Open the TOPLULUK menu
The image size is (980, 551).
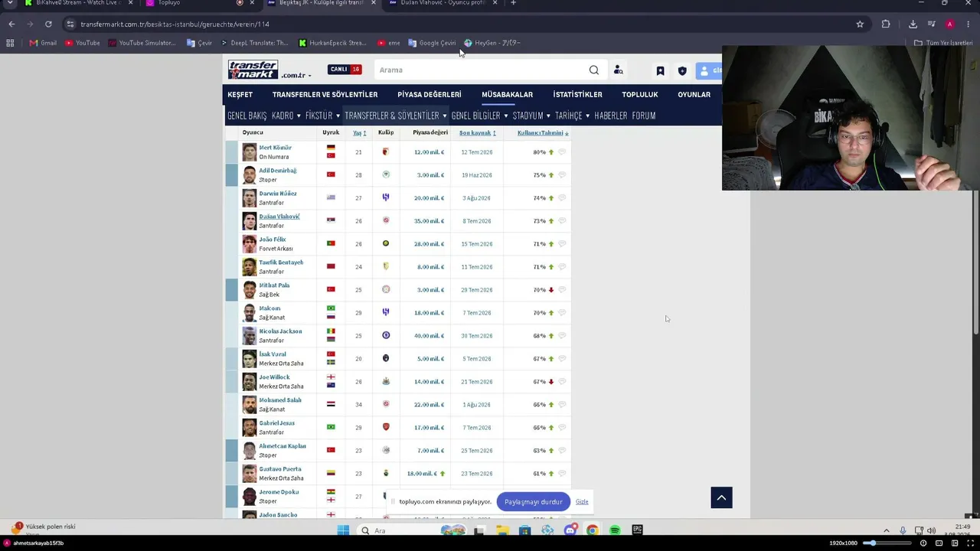click(640, 95)
